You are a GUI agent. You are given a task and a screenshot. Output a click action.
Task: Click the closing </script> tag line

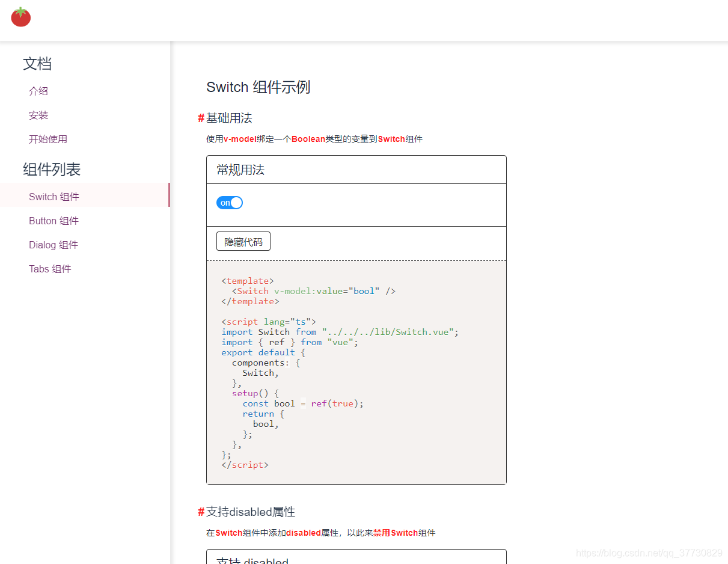245,465
